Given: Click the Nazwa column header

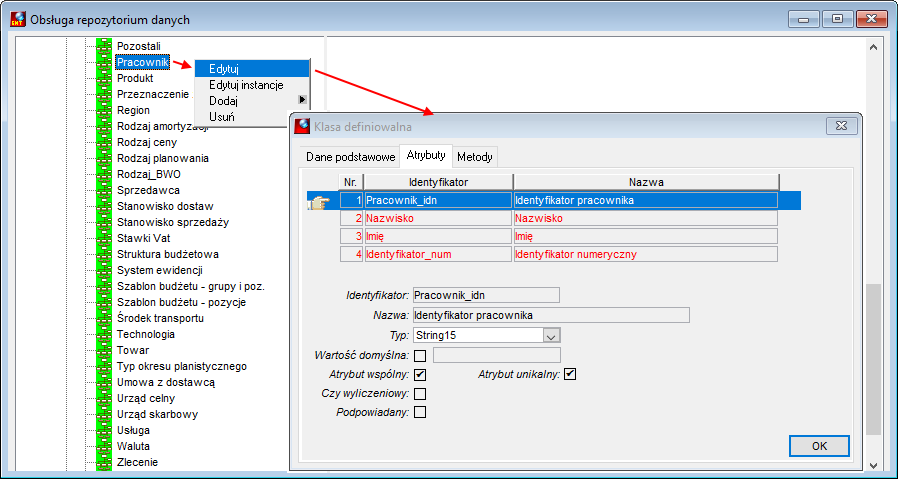Looking at the screenshot, I should pos(646,182).
